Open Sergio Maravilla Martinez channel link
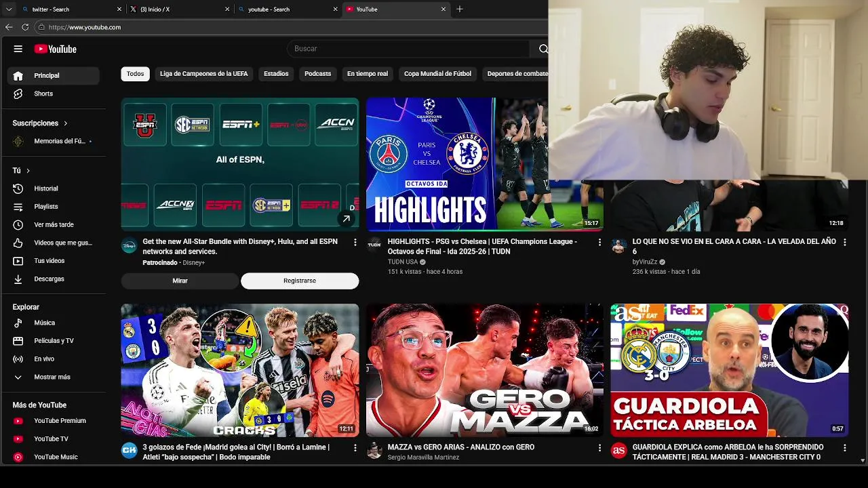 coord(423,457)
